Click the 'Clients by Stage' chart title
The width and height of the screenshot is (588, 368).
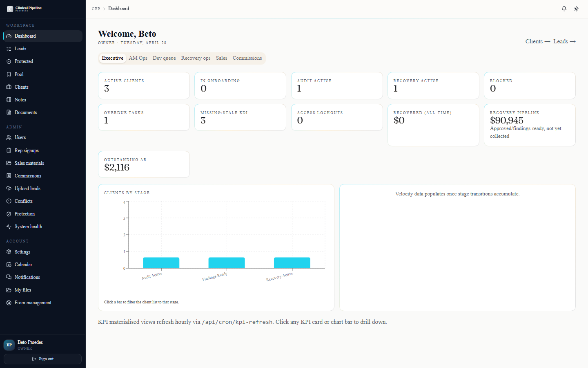127,193
